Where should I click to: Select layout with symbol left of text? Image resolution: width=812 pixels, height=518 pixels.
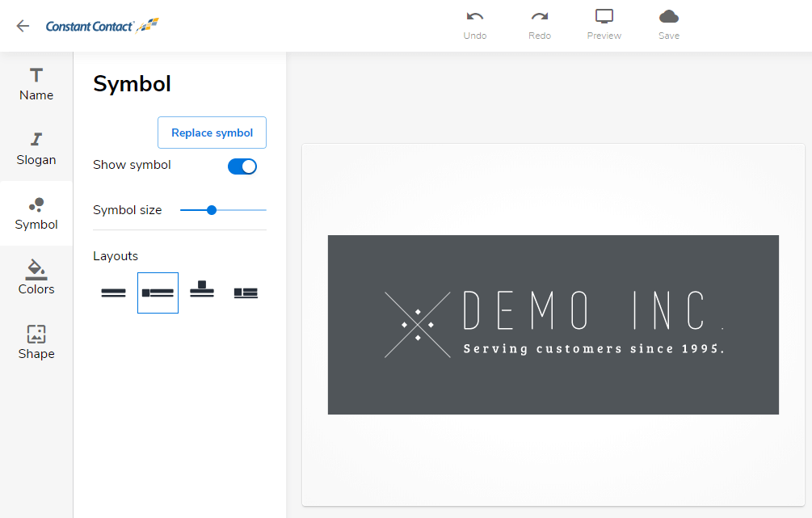158,293
